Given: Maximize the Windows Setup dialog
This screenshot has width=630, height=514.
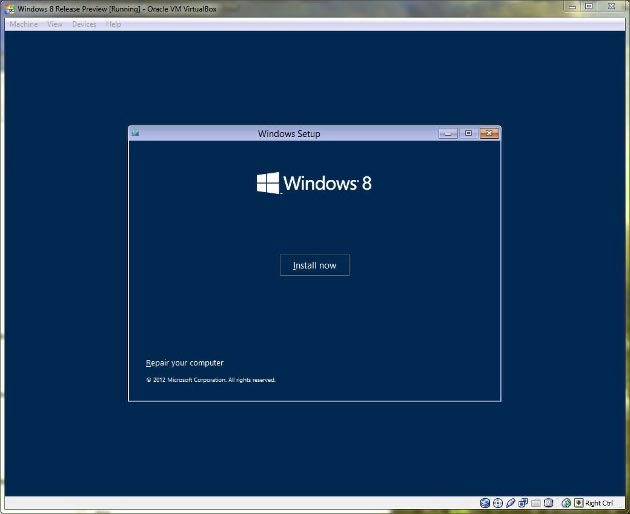Looking at the screenshot, I should click(467, 133).
